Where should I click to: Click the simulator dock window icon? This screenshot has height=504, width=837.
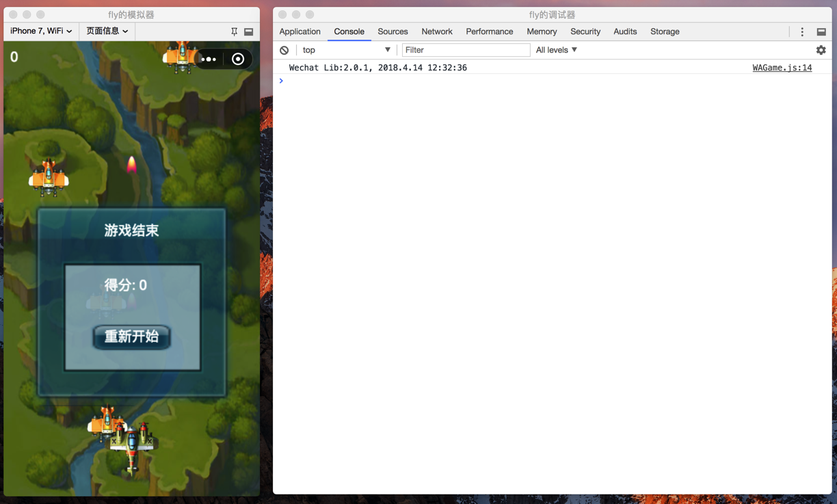[x=249, y=31]
